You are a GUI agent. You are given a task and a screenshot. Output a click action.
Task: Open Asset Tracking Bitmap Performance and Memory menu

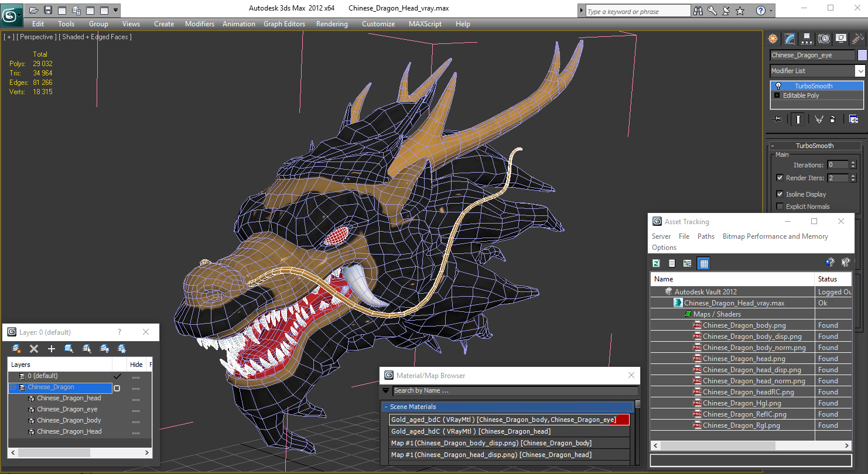tap(775, 236)
